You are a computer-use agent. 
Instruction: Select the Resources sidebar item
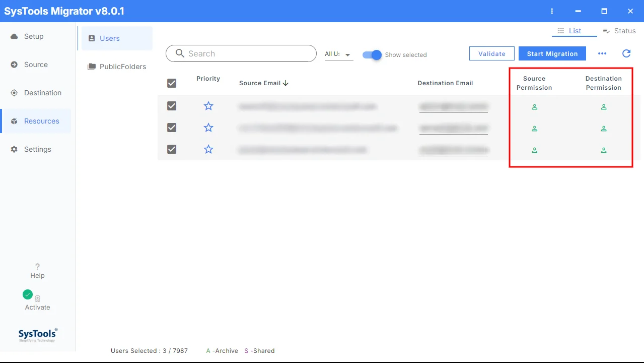tap(35, 121)
